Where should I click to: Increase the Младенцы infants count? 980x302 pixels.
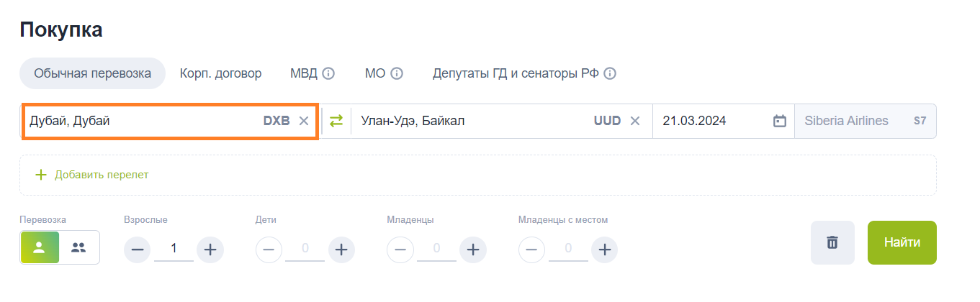click(472, 250)
